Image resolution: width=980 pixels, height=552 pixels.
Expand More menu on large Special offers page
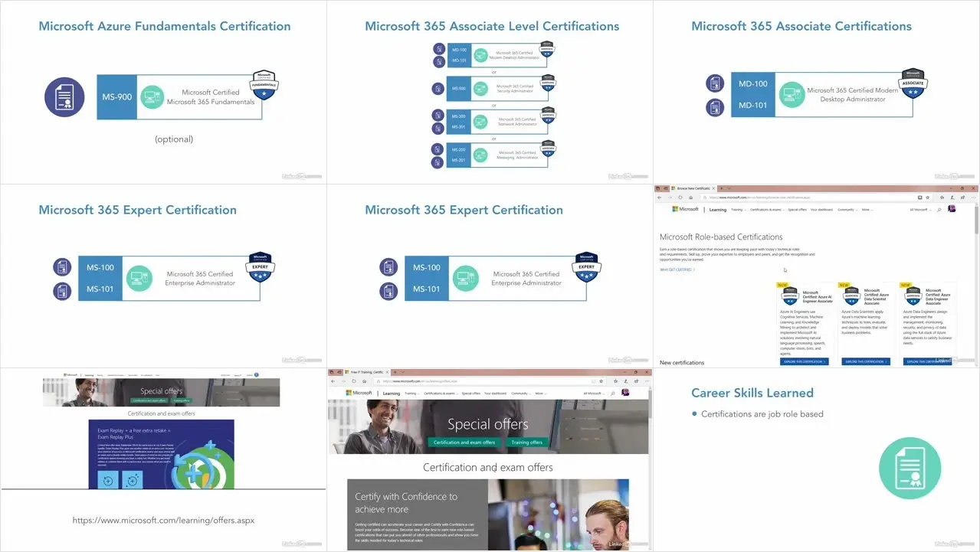[x=541, y=394]
